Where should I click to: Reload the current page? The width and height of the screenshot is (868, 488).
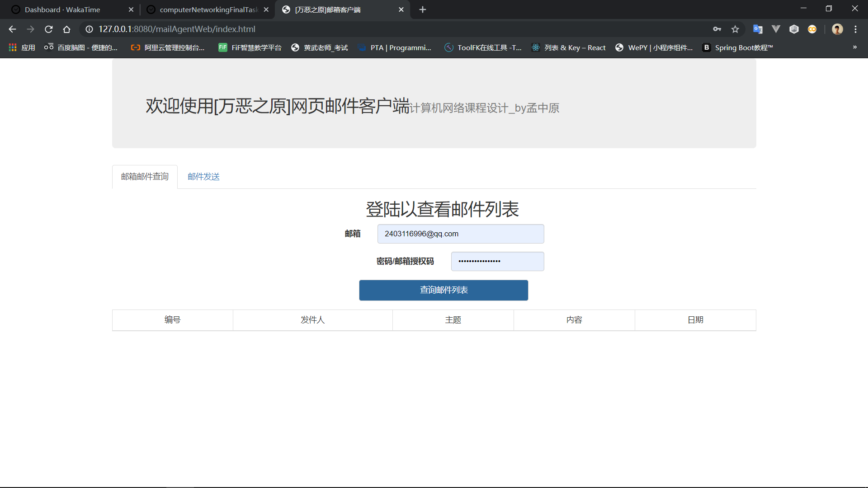pos(49,29)
